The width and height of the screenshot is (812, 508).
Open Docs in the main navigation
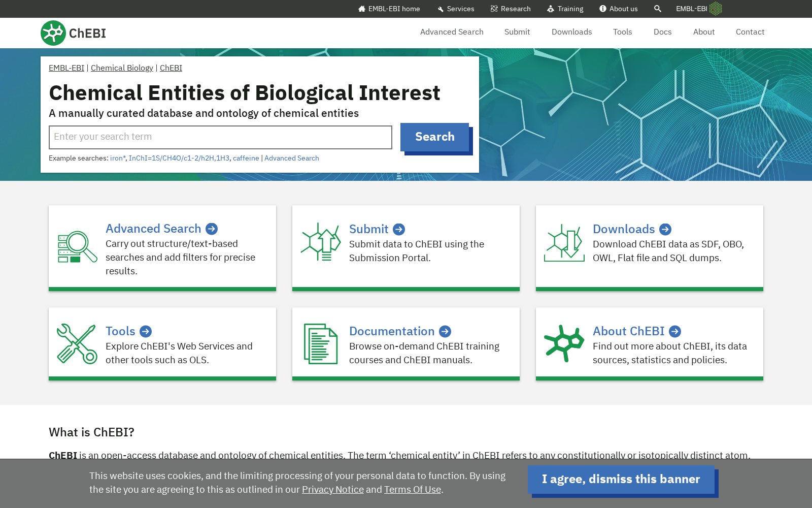point(663,32)
